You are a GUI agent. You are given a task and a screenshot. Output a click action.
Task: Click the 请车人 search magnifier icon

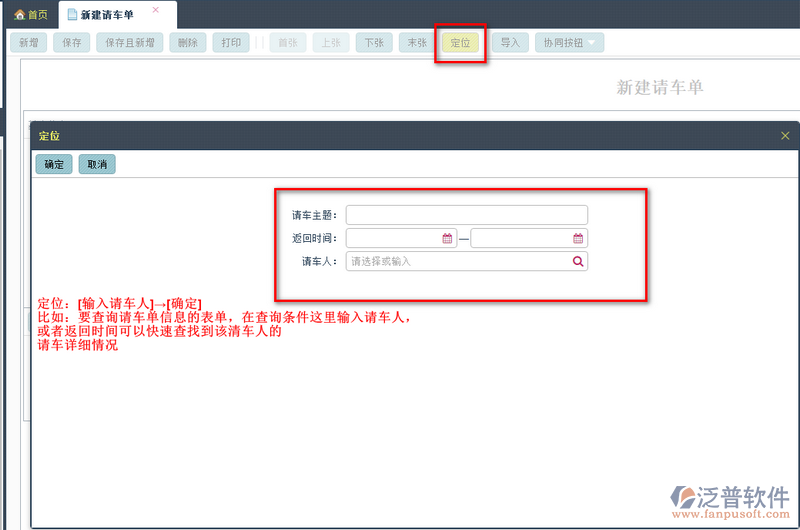click(578, 261)
